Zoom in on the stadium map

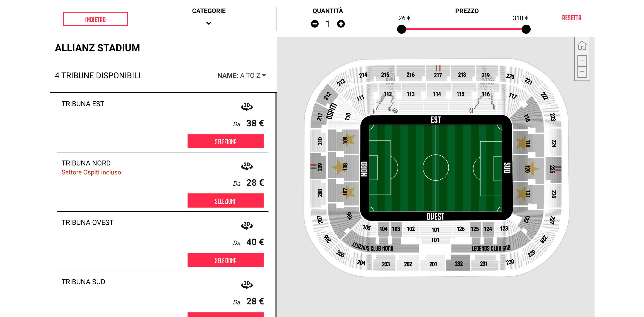582,60
